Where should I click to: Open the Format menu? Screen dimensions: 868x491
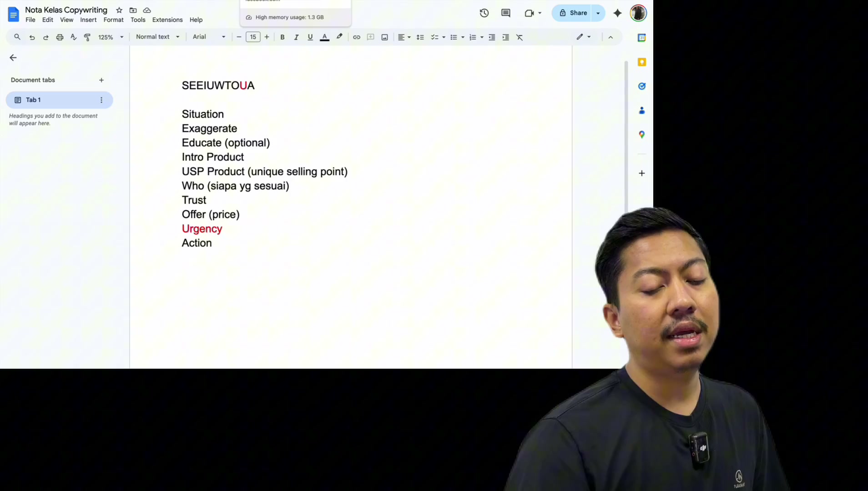coord(113,20)
